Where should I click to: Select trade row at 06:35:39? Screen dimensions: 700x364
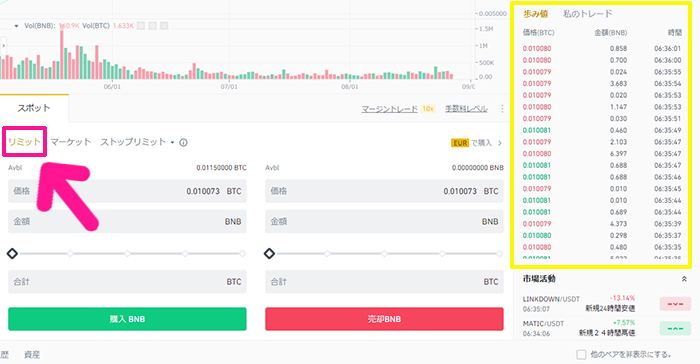(x=602, y=224)
